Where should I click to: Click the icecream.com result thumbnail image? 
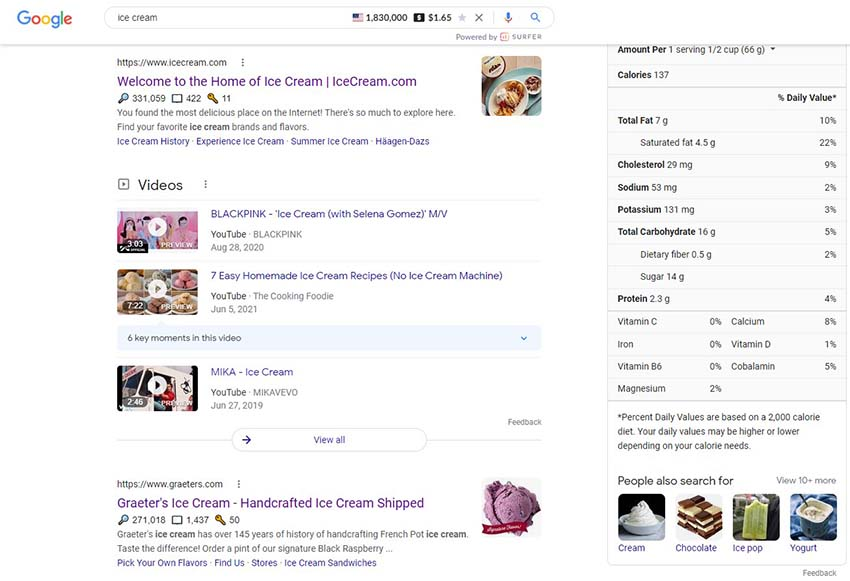511,86
